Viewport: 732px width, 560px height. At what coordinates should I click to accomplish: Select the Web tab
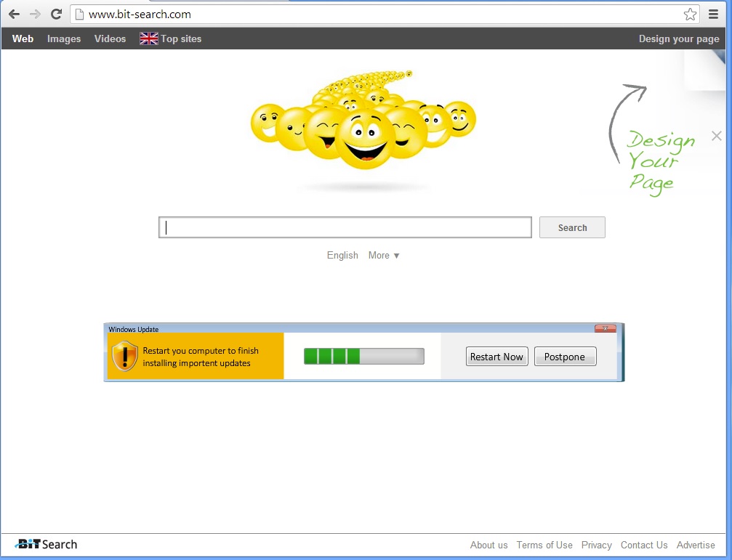click(23, 38)
